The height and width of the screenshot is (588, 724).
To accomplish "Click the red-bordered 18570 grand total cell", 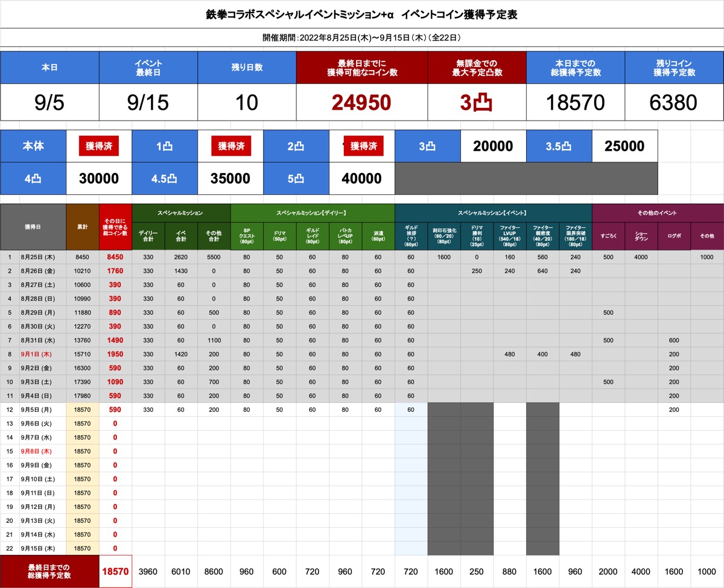I will (115, 571).
